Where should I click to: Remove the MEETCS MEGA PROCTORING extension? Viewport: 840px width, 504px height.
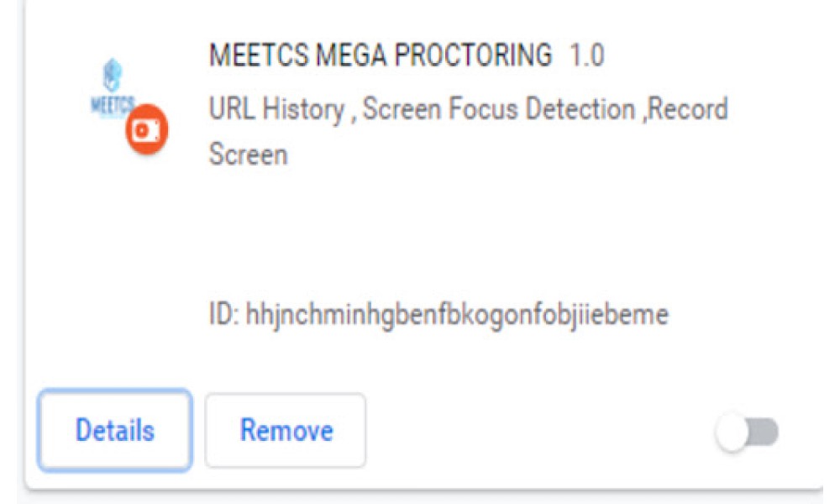[286, 430]
